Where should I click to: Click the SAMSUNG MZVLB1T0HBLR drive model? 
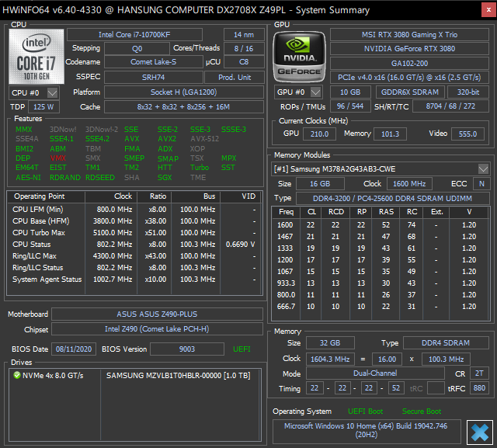click(178, 376)
